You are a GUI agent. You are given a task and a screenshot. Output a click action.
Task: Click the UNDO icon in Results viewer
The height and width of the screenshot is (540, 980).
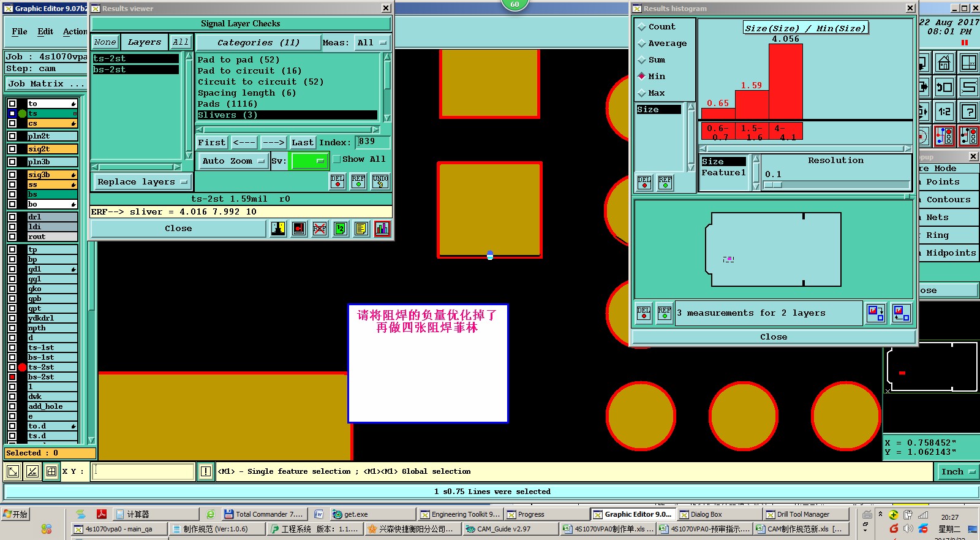coord(380,181)
